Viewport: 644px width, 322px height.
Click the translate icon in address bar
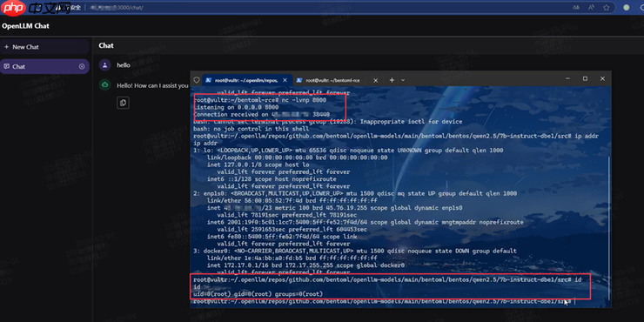(576, 7)
